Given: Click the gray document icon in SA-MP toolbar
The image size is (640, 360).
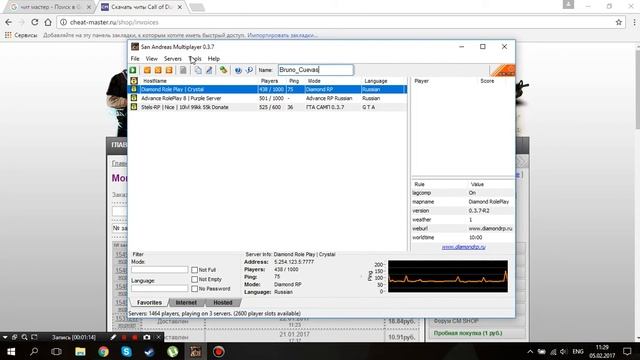Looking at the screenshot, I should (x=183, y=70).
